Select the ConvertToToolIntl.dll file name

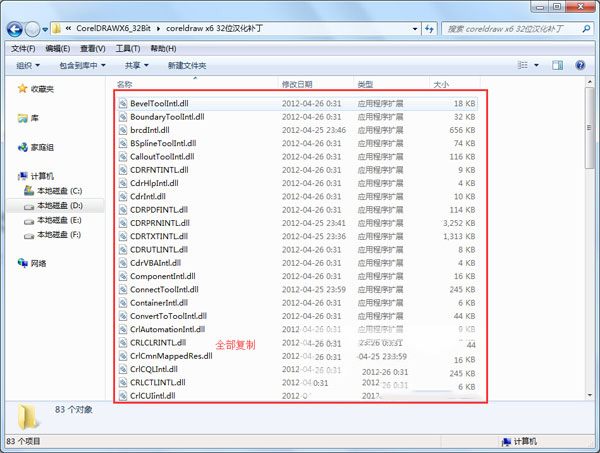(168, 316)
